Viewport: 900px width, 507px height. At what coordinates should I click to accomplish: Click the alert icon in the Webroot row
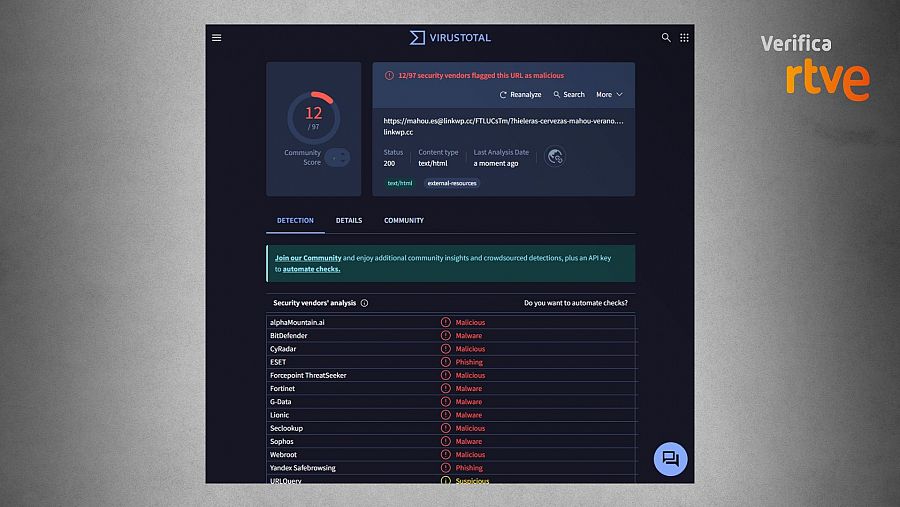(445, 454)
